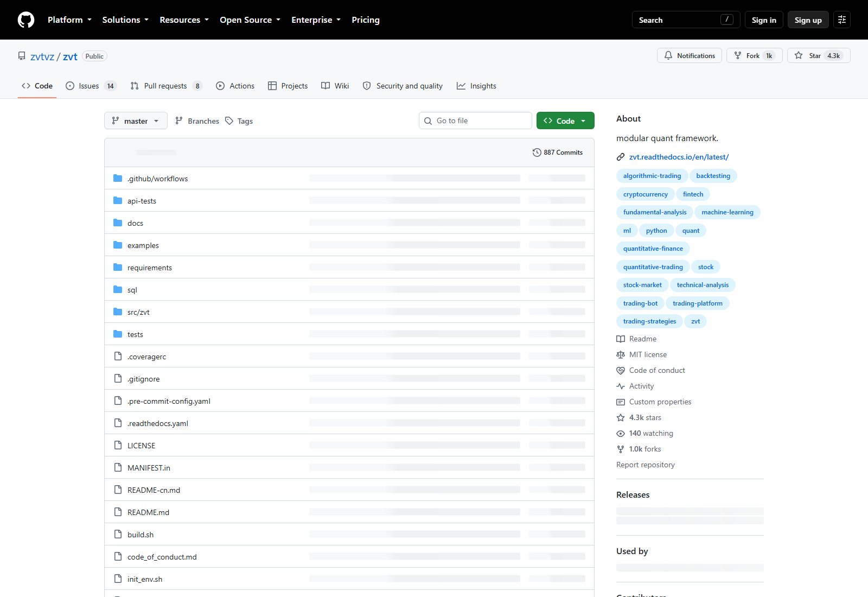Switch to the Issues tab
Image resolution: width=868 pixels, height=597 pixels.
click(x=91, y=86)
